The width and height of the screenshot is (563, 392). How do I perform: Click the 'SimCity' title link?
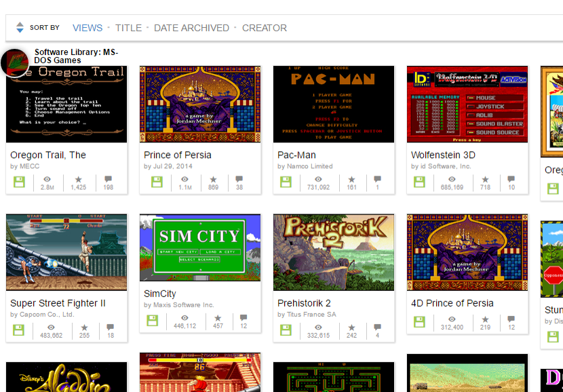point(160,294)
